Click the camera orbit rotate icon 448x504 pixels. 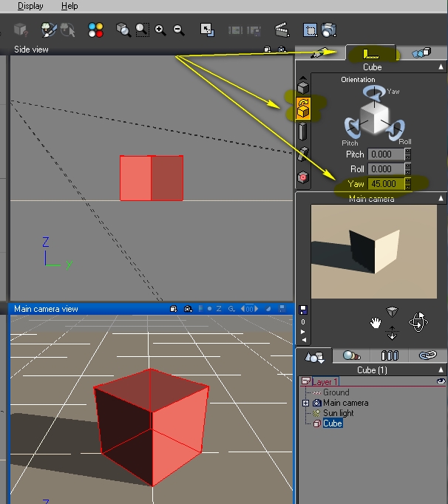point(418,322)
